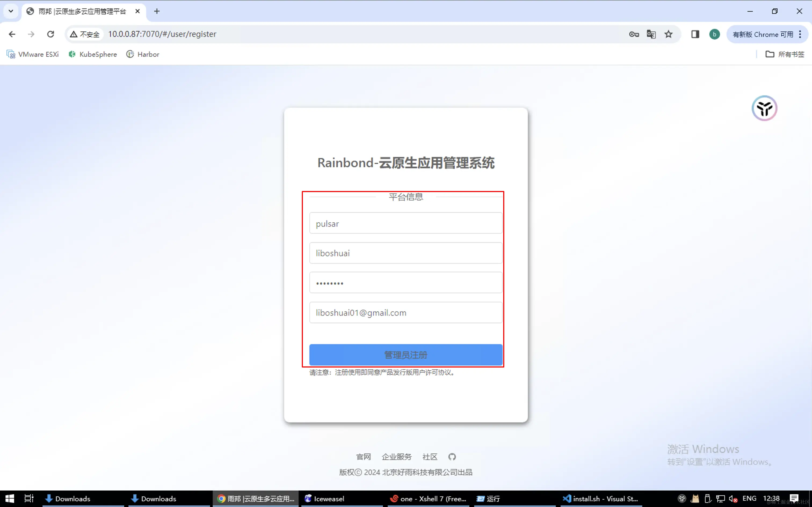Open saved passwords key icon
Image resolution: width=812 pixels, height=507 pixels.
tap(633, 34)
